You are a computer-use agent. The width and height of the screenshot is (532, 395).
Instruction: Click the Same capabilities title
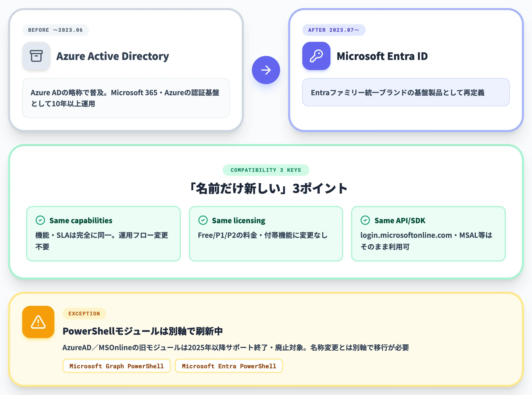click(81, 220)
